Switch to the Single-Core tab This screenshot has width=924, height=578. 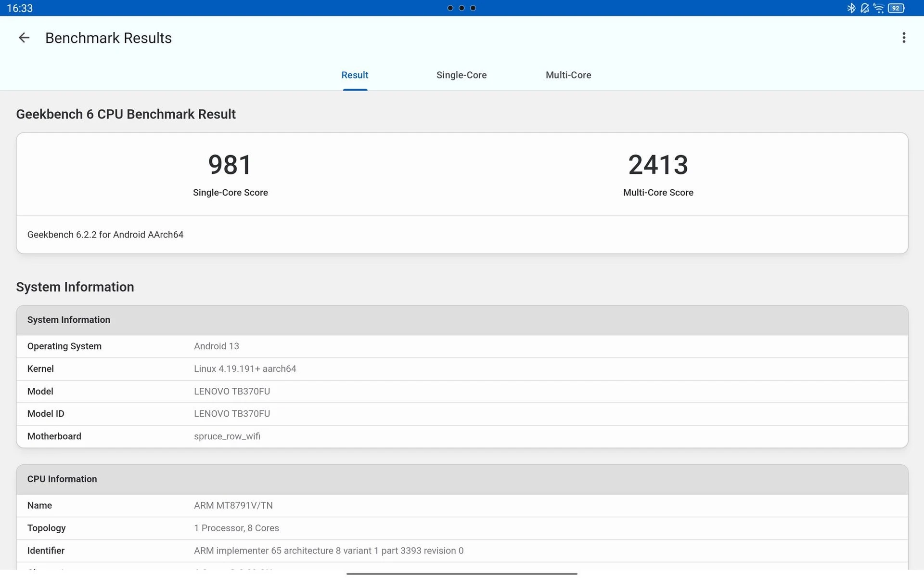tap(462, 75)
